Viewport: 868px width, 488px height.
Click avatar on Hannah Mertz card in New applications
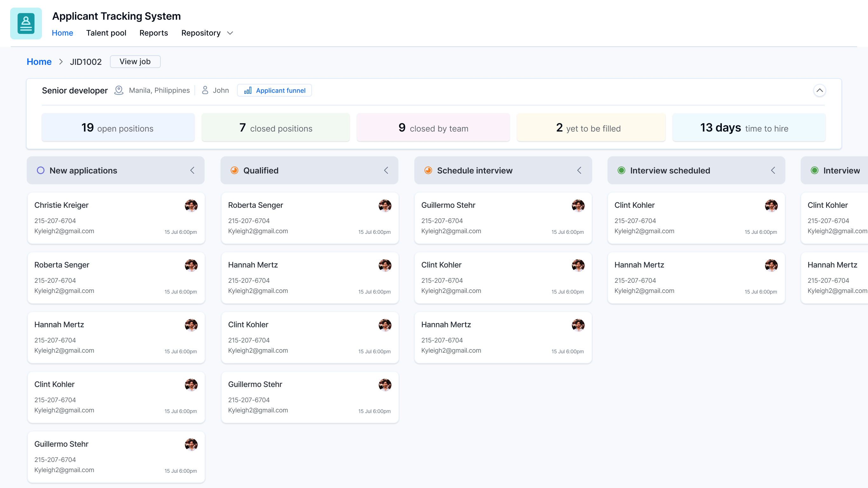click(191, 325)
